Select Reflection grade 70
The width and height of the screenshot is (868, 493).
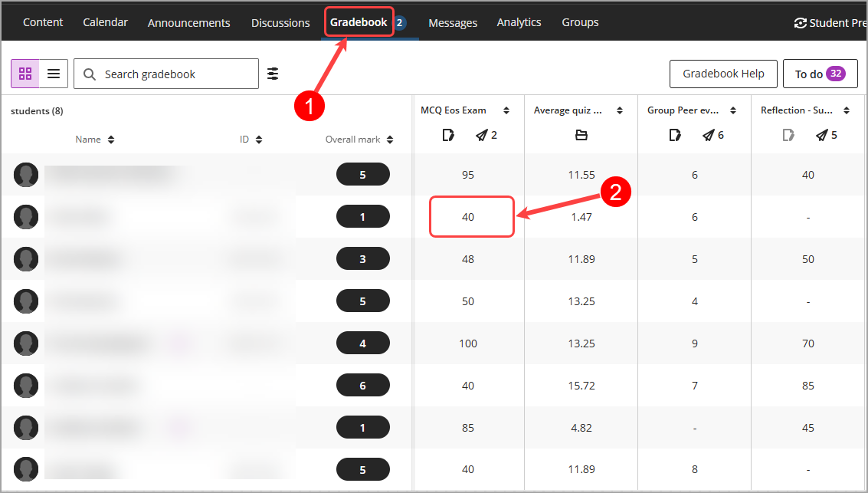click(x=808, y=343)
